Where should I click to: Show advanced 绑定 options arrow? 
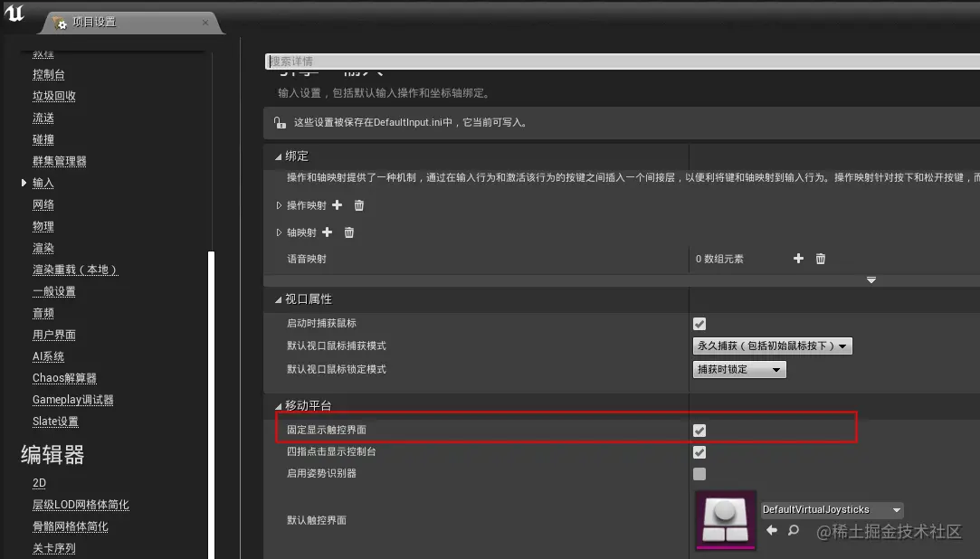pos(871,279)
